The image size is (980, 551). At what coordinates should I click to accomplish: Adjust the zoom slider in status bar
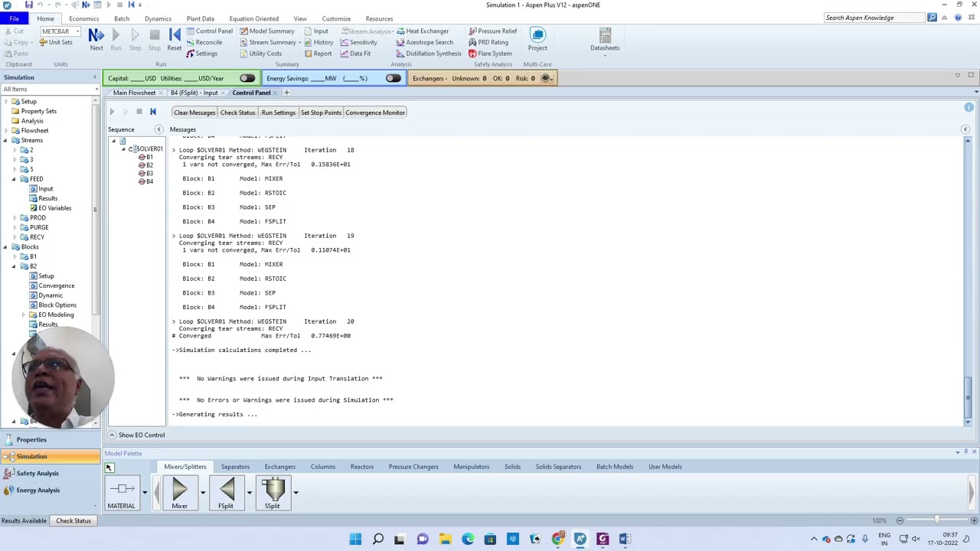(x=936, y=520)
